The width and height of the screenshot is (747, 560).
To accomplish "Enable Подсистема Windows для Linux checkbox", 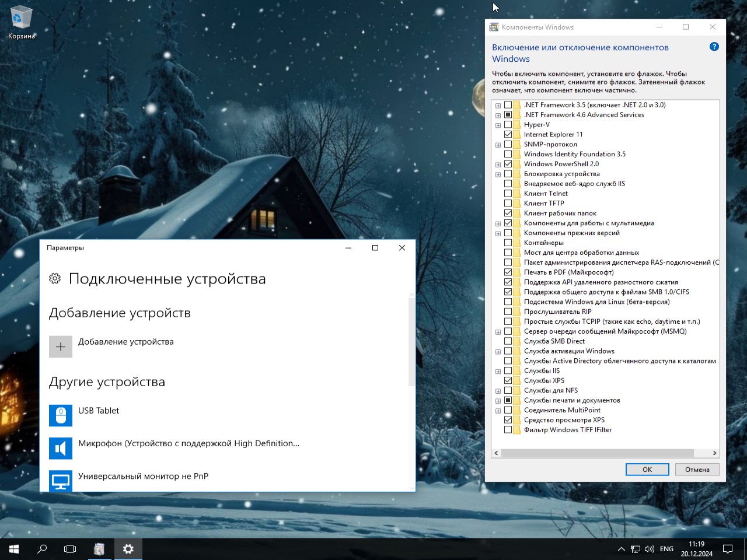I will [x=508, y=302].
